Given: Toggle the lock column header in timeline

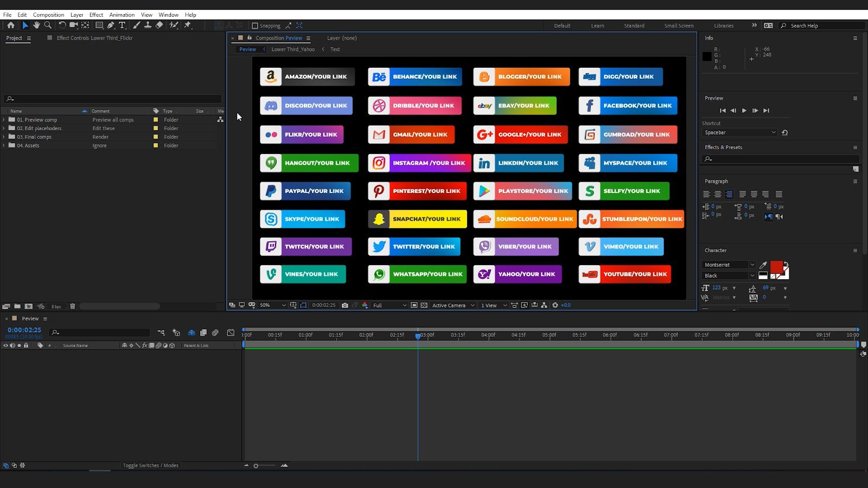Looking at the screenshot, I should [x=25, y=345].
